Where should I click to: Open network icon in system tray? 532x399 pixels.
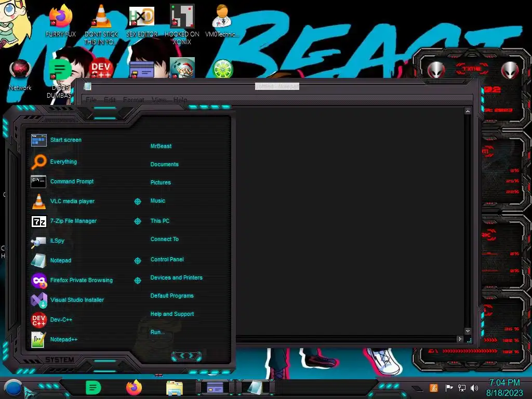click(462, 388)
